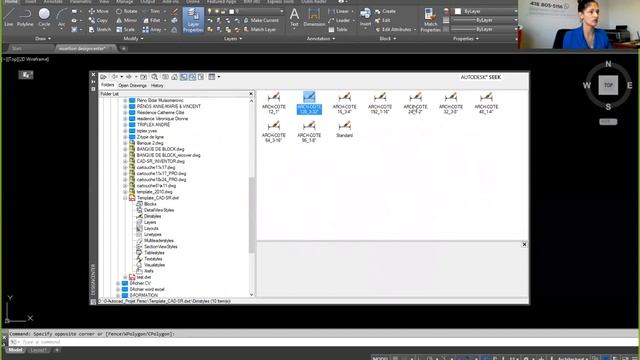Viewport: 640px width, 360px height.
Task: Click ByLayer color swatch
Action: point(458,11)
